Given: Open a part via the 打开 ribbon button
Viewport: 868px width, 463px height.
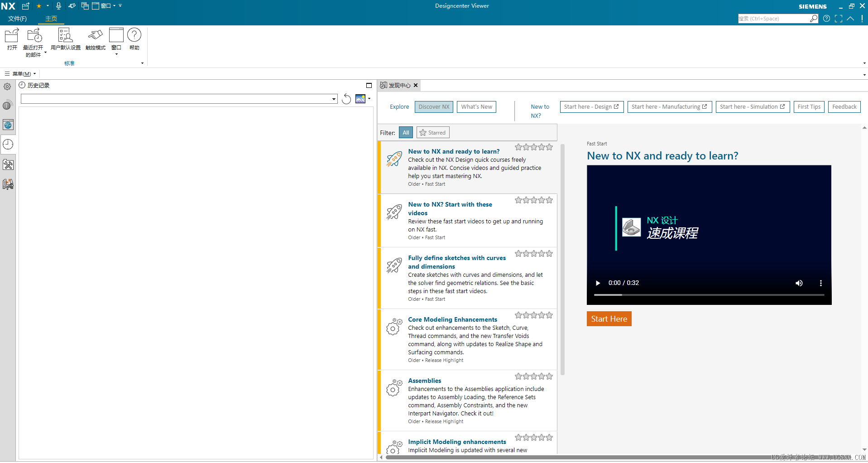Looking at the screenshot, I should click(12, 39).
